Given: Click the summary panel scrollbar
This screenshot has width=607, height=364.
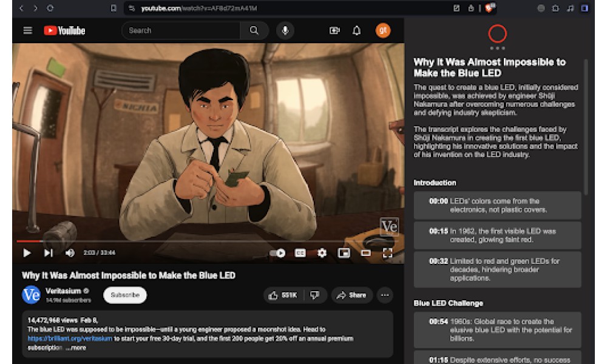Looking at the screenshot, I should (x=586, y=127).
